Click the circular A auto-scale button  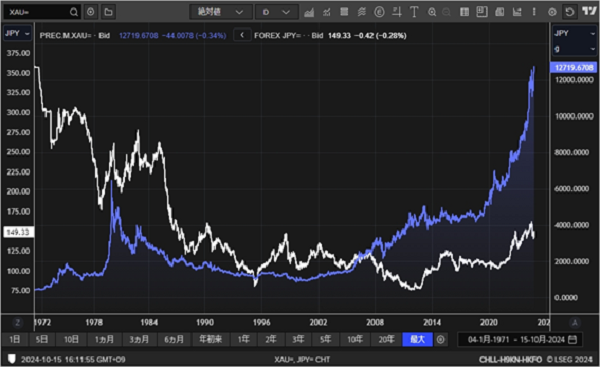(574, 323)
